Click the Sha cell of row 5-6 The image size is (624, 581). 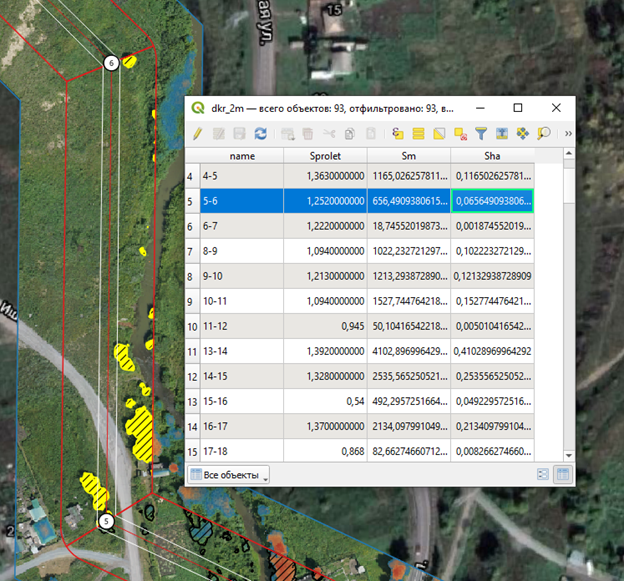(492, 201)
